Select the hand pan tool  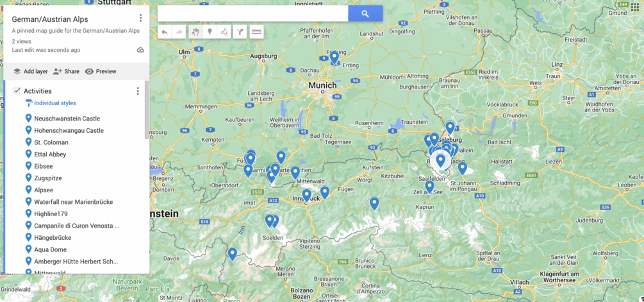195,32
